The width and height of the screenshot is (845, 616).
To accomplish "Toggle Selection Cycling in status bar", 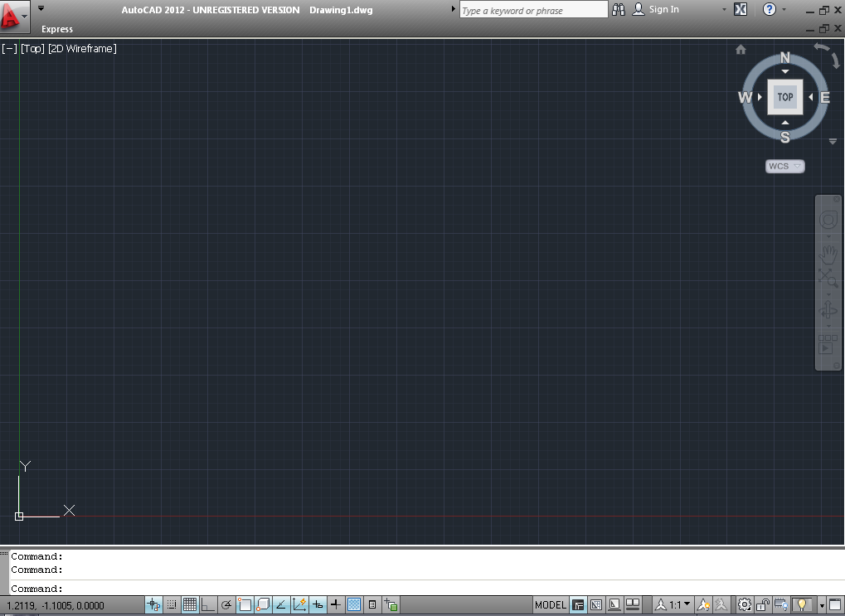I will pos(391,604).
